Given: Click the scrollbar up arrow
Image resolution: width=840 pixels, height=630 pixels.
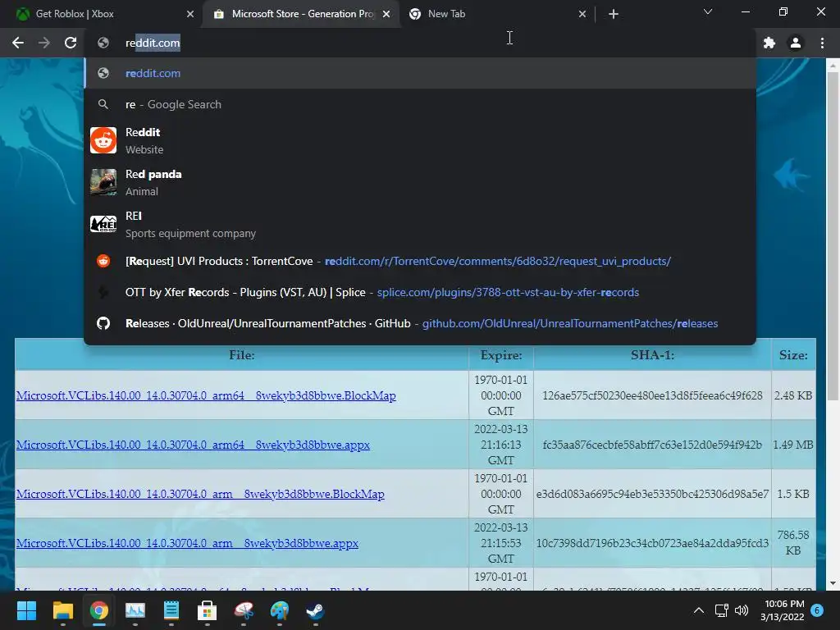Looking at the screenshot, I should click(x=833, y=66).
